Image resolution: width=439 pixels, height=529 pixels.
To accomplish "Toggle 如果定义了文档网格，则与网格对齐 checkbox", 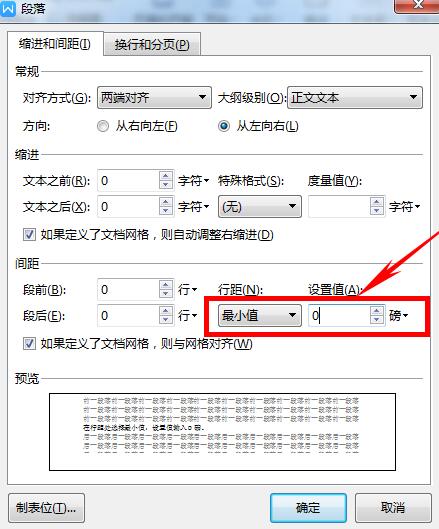I will click(x=29, y=344).
